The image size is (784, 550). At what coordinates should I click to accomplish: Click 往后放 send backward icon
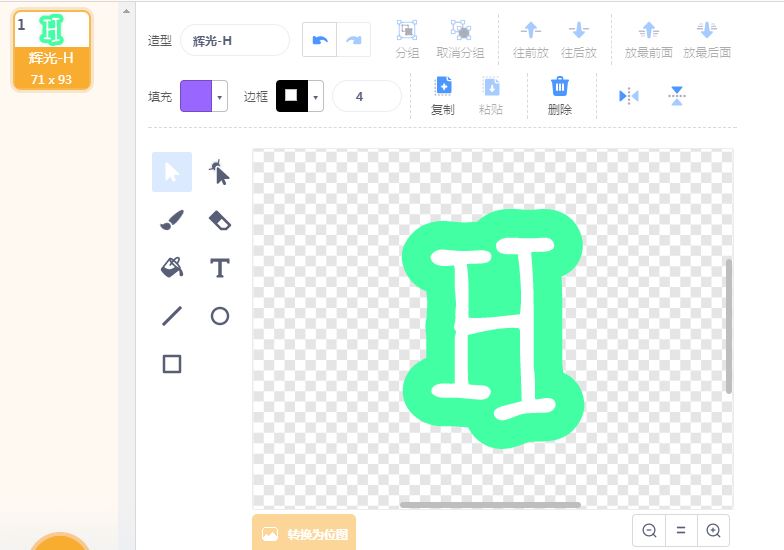click(x=578, y=30)
